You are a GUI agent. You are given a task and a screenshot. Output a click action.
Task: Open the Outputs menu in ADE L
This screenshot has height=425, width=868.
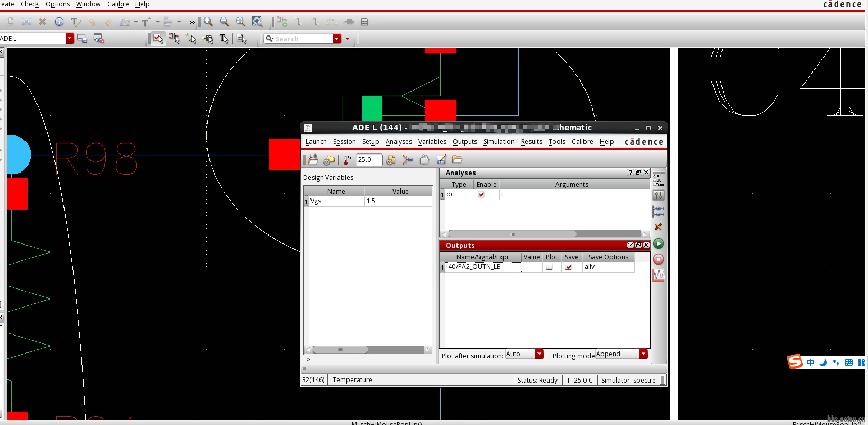[464, 142]
